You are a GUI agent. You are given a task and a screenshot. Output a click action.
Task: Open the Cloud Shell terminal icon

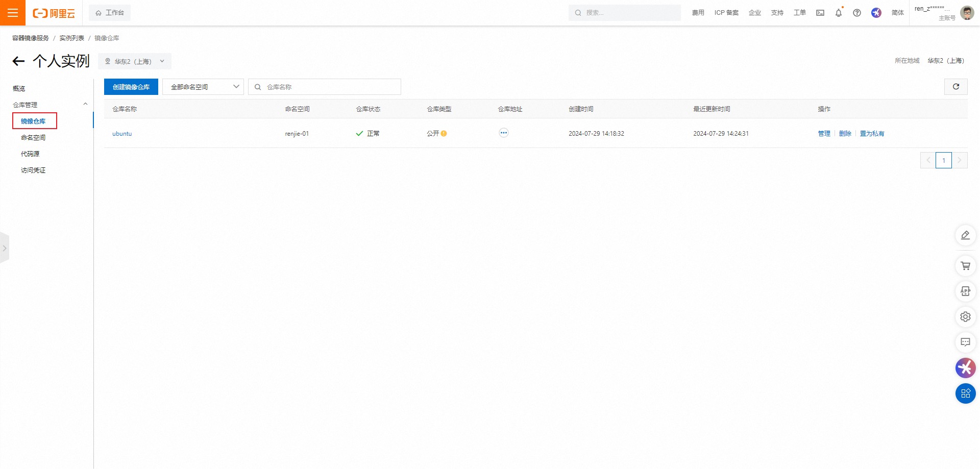[820, 13]
